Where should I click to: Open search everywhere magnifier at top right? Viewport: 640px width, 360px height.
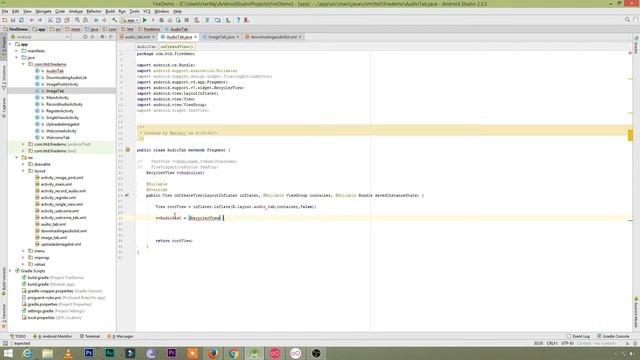(627, 20)
